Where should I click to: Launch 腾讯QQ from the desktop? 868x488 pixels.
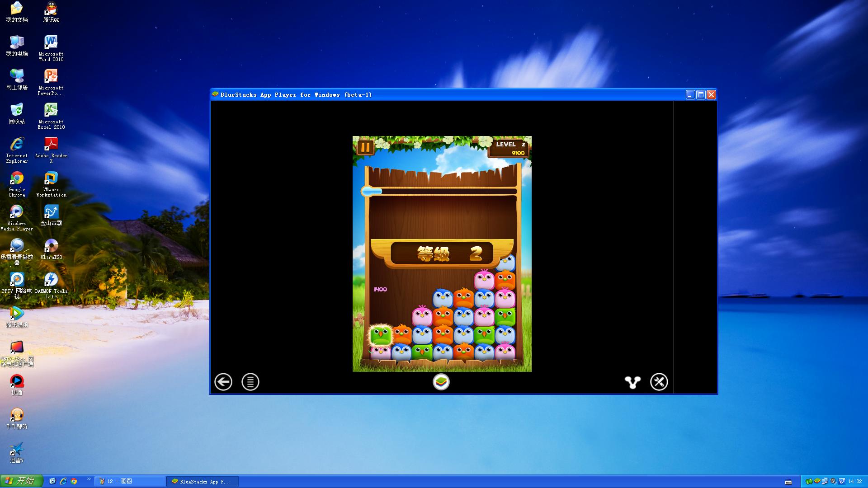(x=51, y=12)
